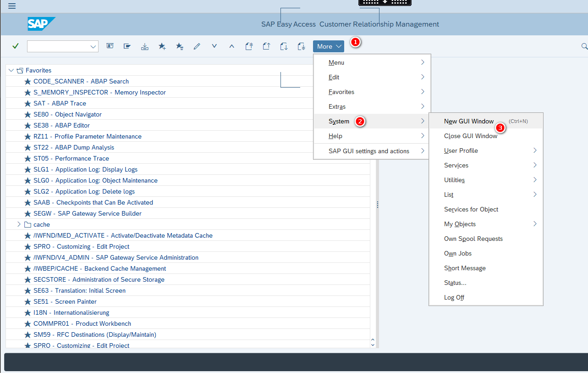The height and width of the screenshot is (373, 588).
Task: Open the Menu entry in More menu
Action: click(x=372, y=62)
